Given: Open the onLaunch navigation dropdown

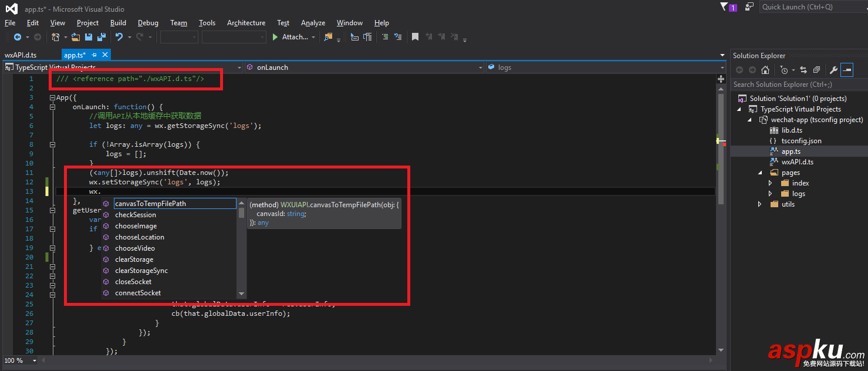Looking at the screenshot, I should pyautogui.click(x=480, y=67).
